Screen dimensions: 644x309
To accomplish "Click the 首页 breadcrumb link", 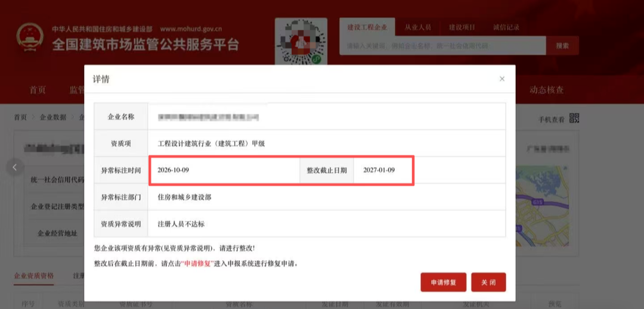I will pos(20,117).
